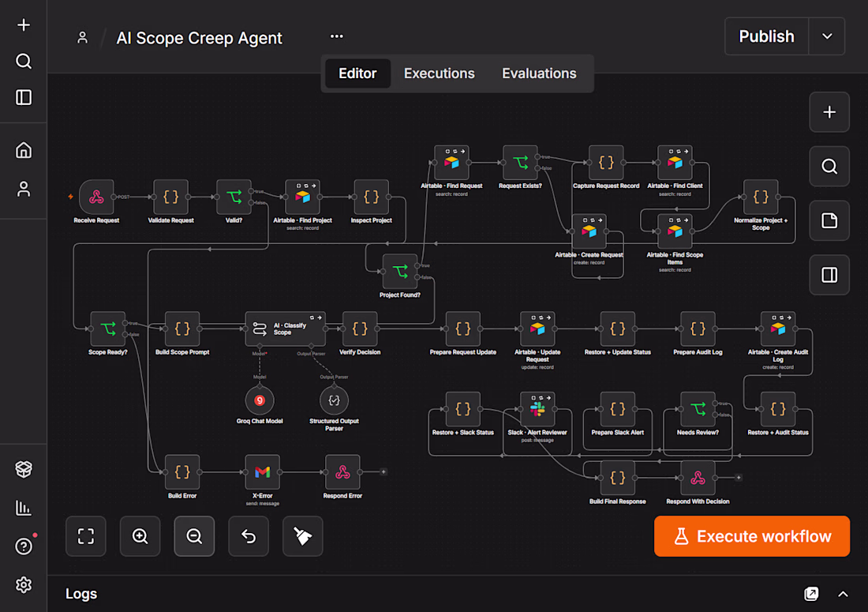Run the Execute workflow button
This screenshot has width=868, height=612.
(752, 536)
